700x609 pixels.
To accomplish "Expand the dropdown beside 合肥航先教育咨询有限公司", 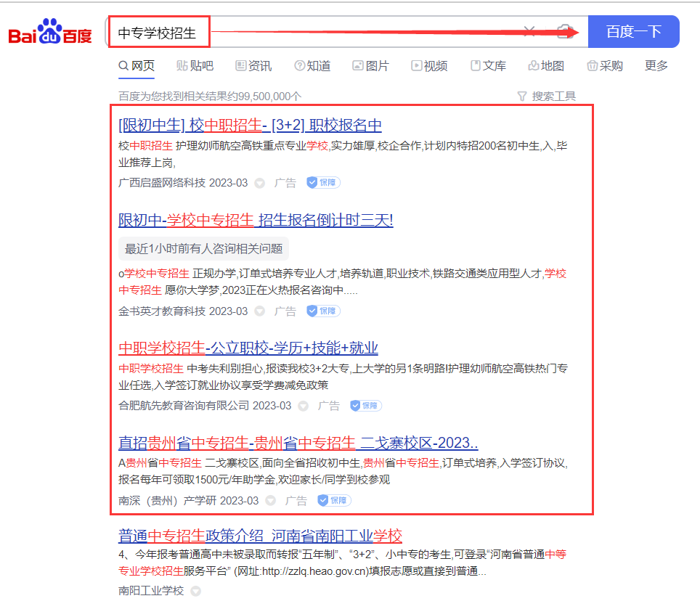I will point(304,406).
